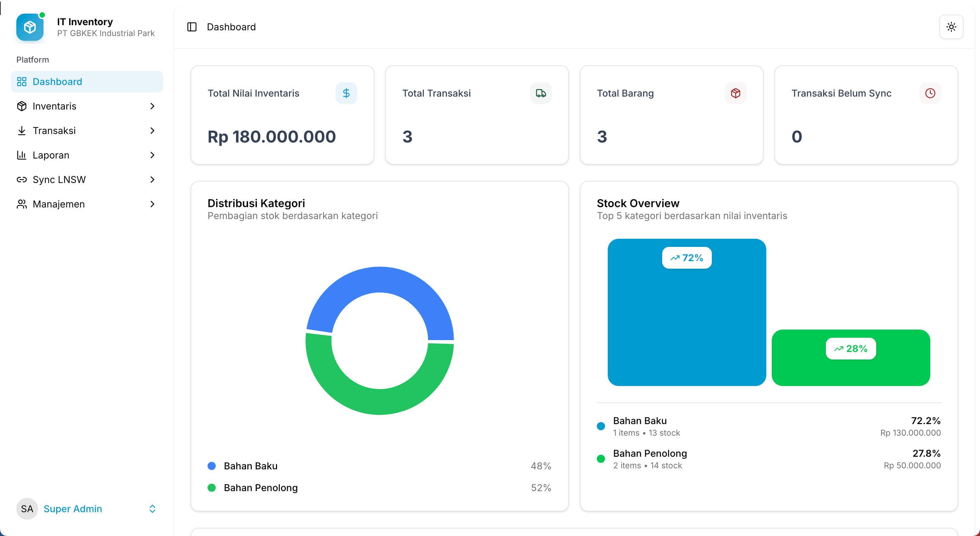Image resolution: width=980 pixels, height=536 pixels.
Task: Click the Sync LNSW link icon
Action: point(22,180)
